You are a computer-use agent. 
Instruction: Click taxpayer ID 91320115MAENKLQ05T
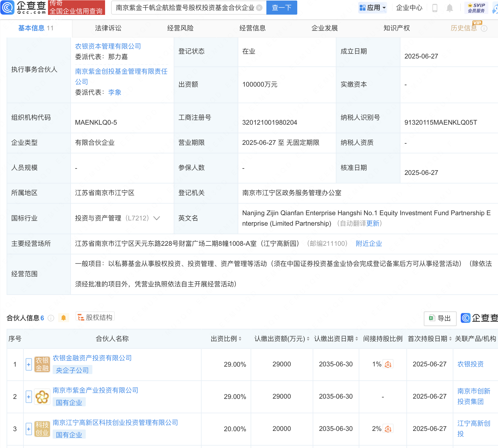(x=441, y=122)
